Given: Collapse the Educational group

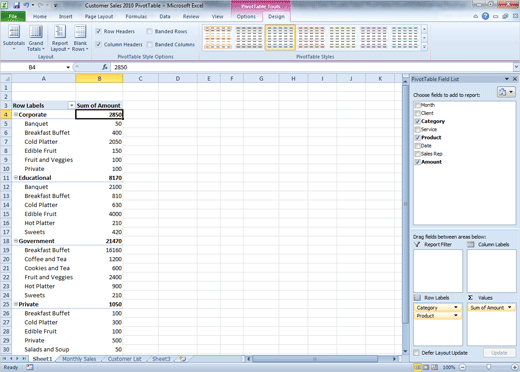Looking at the screenshot, I should [x=16, y=178].
